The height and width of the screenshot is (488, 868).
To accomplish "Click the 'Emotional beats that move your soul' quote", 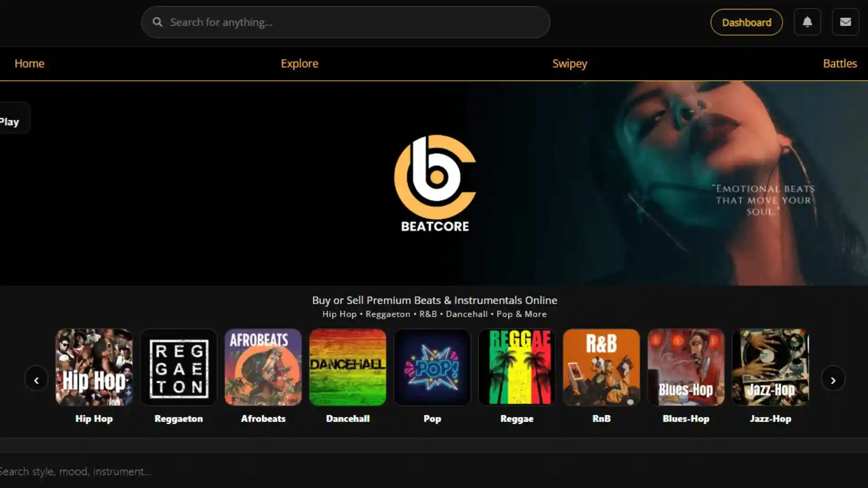I will (763, 200).
